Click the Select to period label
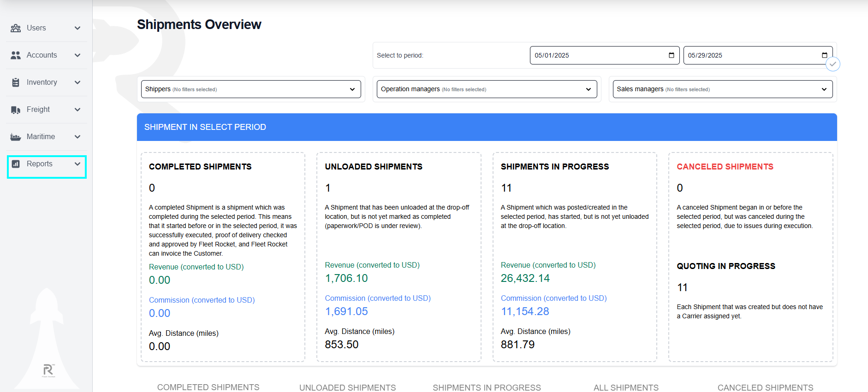 (400, 55)
